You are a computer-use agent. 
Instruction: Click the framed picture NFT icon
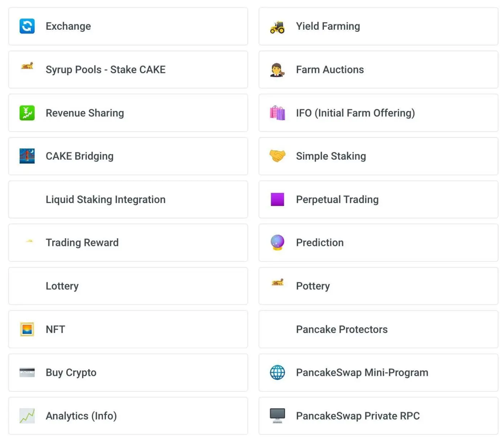click(27, 329)
